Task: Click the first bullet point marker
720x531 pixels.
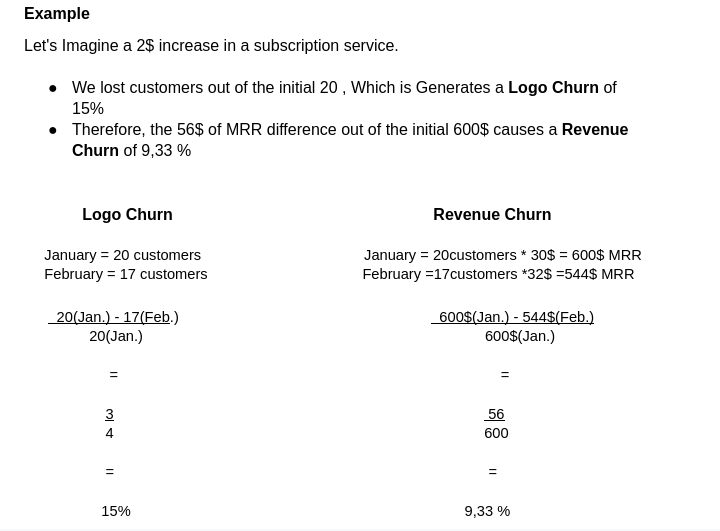Action: [53, 88]
